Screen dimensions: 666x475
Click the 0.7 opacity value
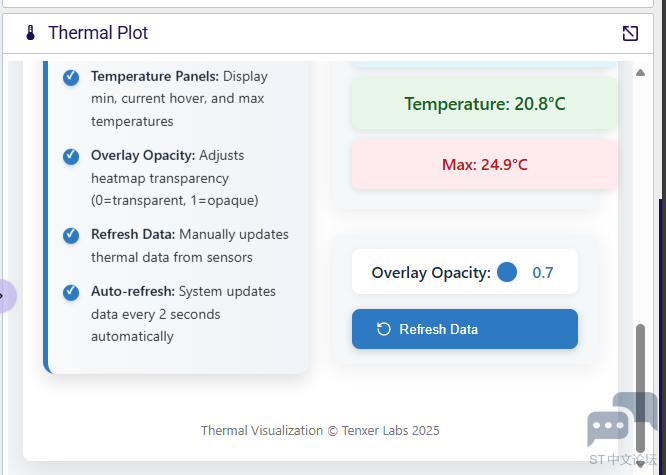[543, 273]
